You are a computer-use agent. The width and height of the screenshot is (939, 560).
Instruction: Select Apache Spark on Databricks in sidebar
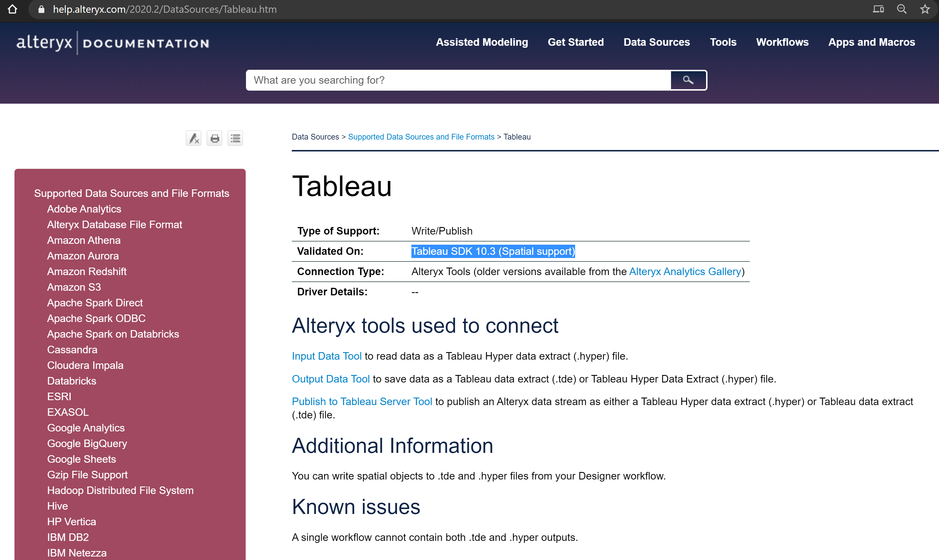[113, 334]
